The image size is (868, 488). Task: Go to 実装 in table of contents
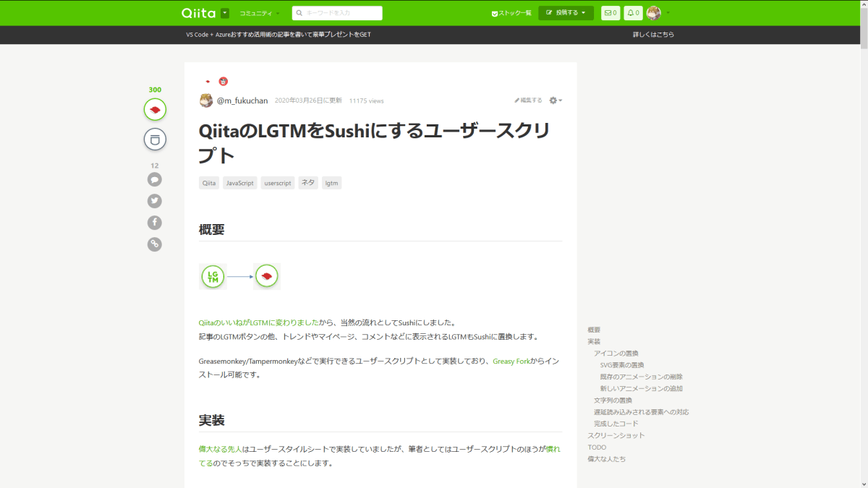[x=594, y=341]
